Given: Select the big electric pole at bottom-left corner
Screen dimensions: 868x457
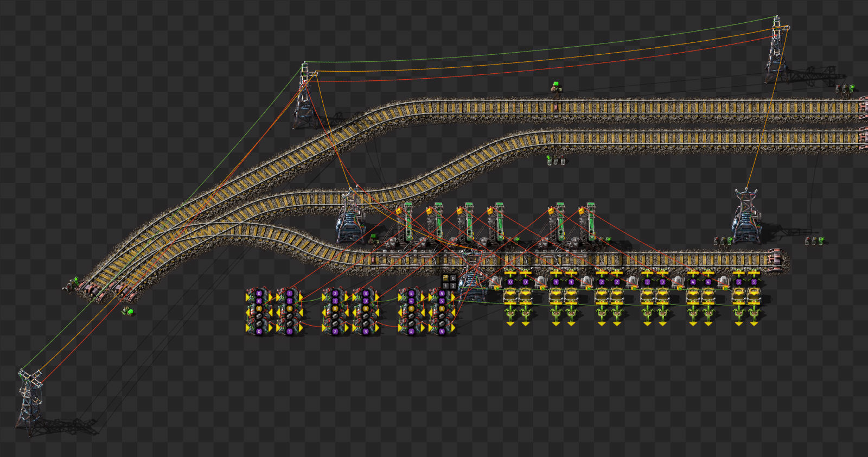Looking at the screenshot, I should point(29,402).
